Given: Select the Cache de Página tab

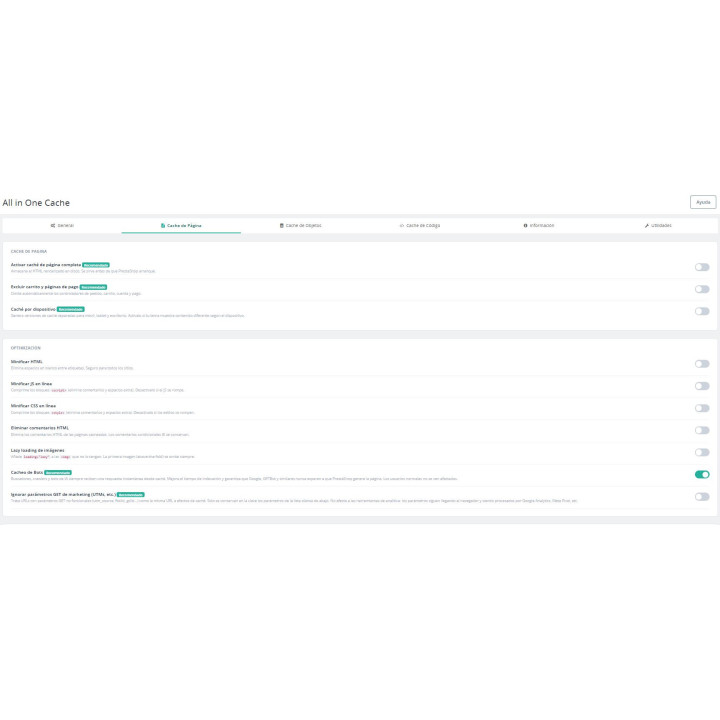Looking at the screenshot, I should [x=181, y=225].
